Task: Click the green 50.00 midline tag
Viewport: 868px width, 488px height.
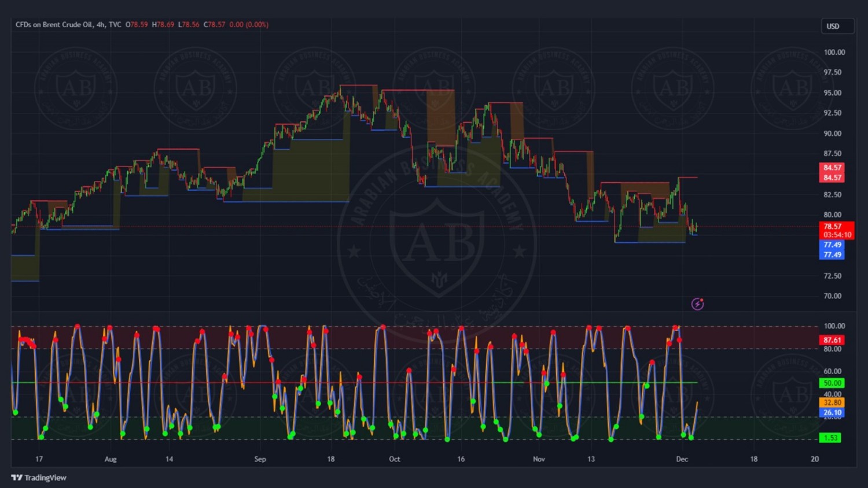Action: point(832,383)
